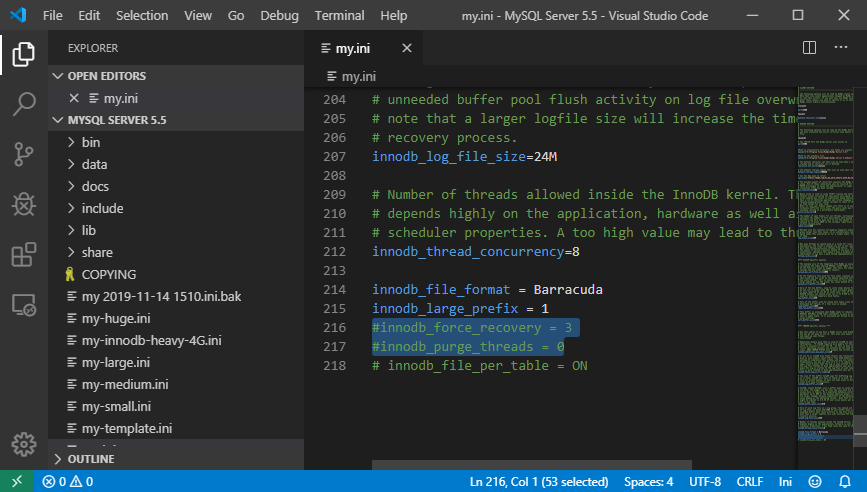Open the my-huge.ini file

(x=176, y=318)
